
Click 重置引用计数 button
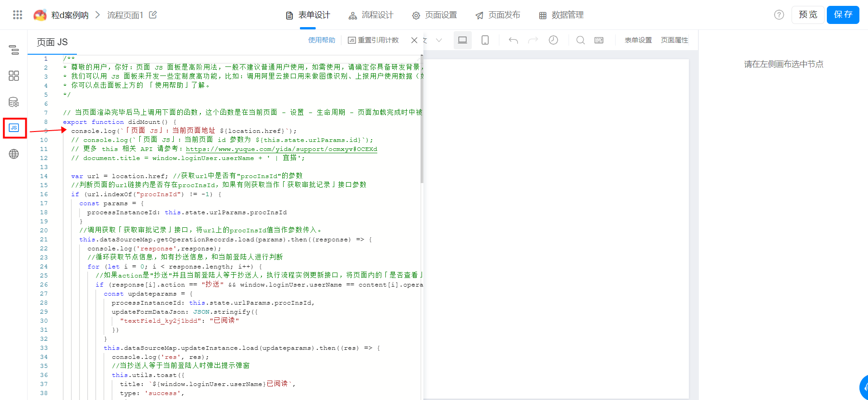point(373,40)
